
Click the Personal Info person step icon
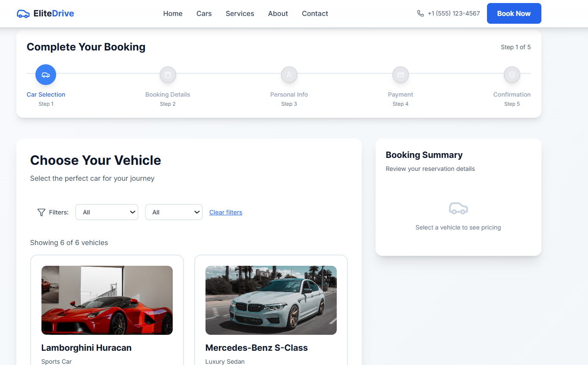(289, 75)
